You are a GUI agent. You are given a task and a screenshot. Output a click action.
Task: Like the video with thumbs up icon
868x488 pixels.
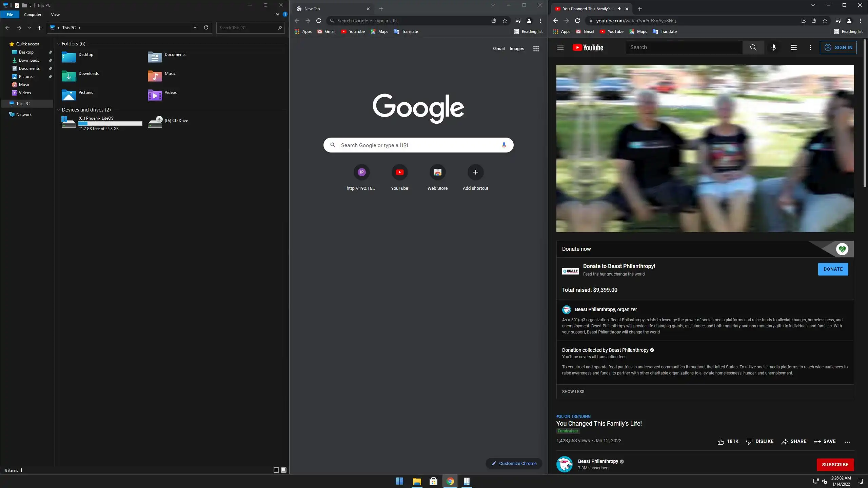tap(721, 442)
